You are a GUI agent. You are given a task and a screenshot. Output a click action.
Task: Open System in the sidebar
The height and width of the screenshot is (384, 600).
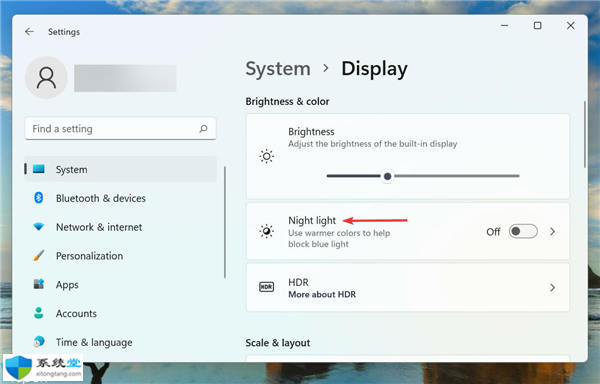click(121, 169)
